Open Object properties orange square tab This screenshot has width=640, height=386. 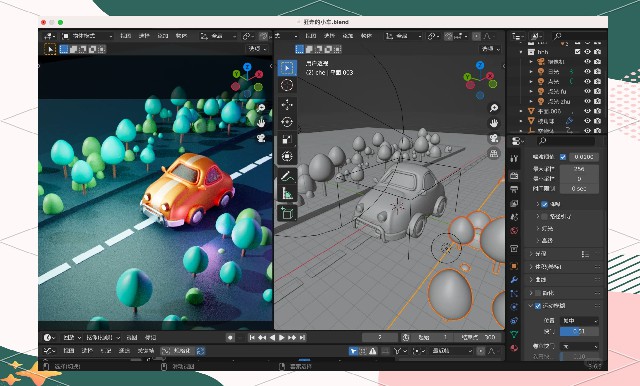click(x=514, y=266)
